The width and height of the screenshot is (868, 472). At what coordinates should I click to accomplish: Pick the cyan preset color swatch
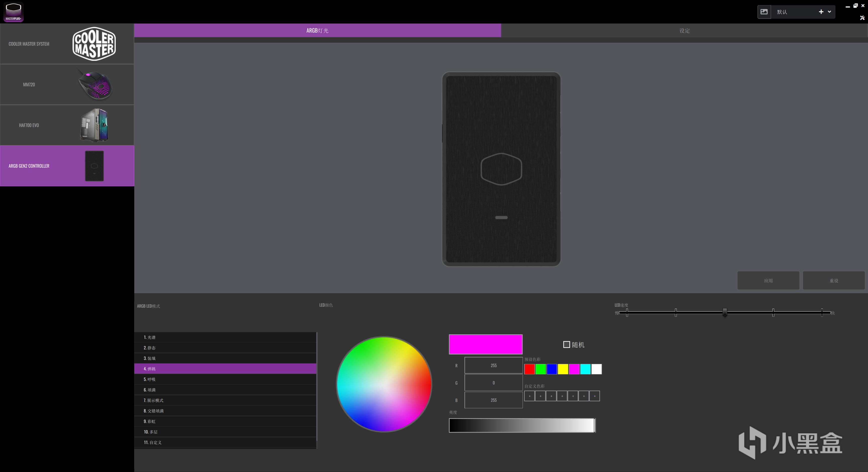tap(585, 369)
